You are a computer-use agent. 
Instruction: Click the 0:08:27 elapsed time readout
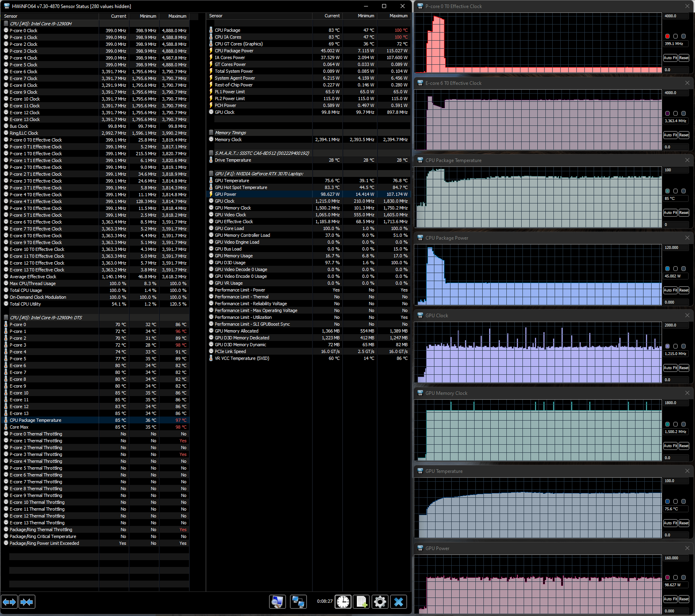pyautogui.click(x=325, y=602)
